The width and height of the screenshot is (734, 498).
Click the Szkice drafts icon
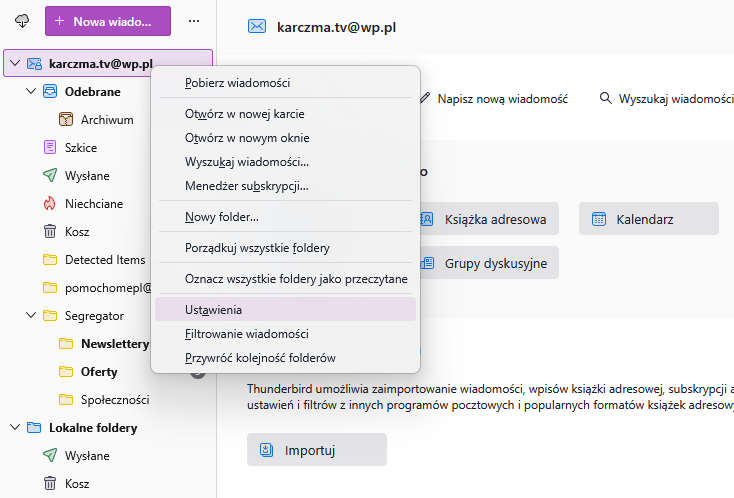coord(50,147)
